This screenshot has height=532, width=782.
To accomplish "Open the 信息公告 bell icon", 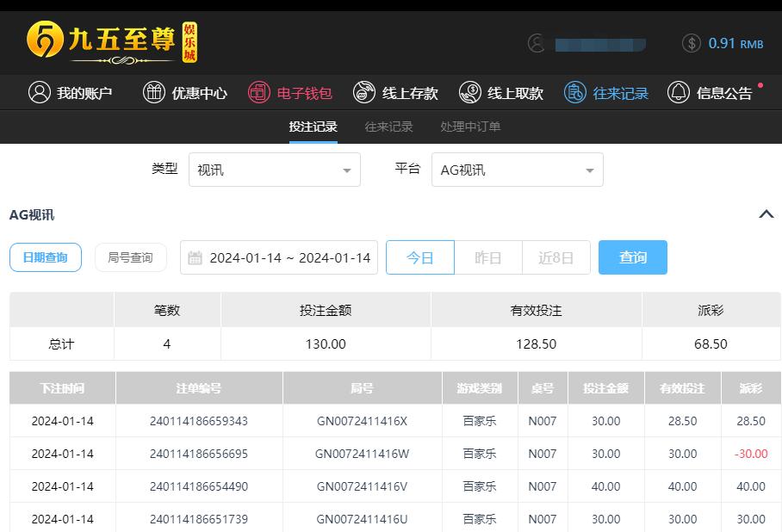I will click(x=679, y=92).
